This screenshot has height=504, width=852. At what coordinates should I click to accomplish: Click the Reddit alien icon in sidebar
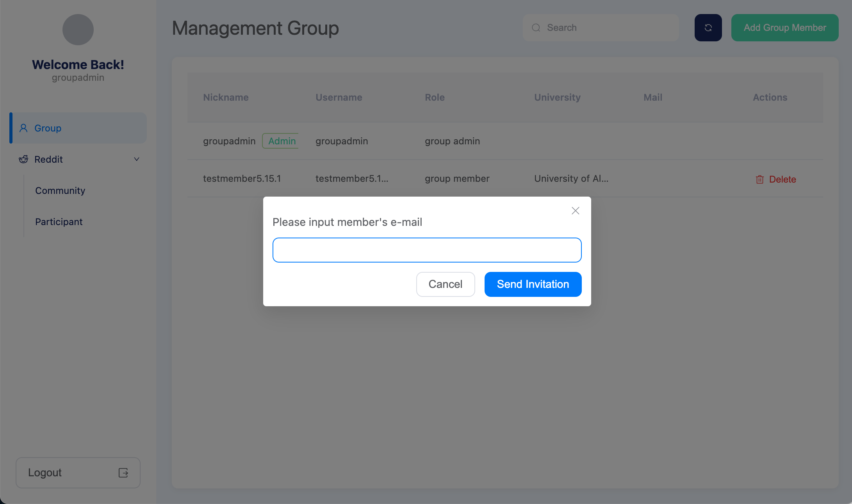point(23,159)
